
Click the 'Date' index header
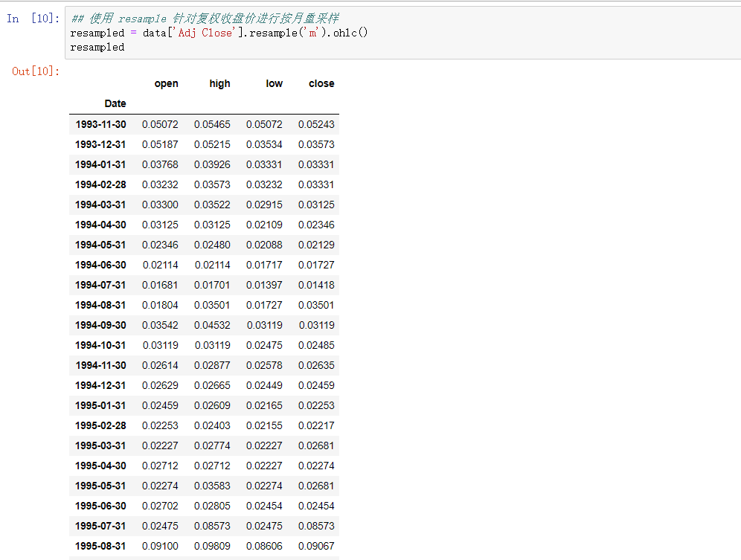click(x=115, y=103)
